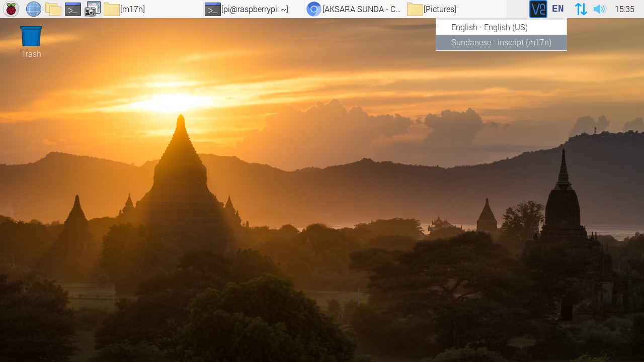Open the Raspberry Pi main menu
This screenshot has width=644, height=362.
click(11, 9)
